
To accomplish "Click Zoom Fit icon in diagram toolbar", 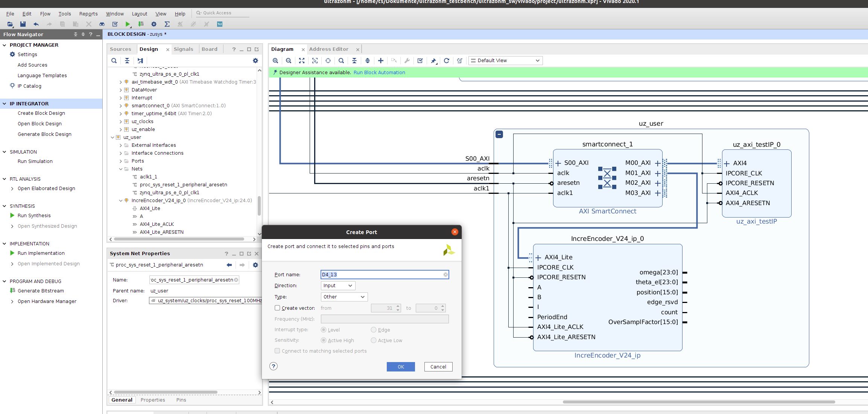I will tap(302, 61).
